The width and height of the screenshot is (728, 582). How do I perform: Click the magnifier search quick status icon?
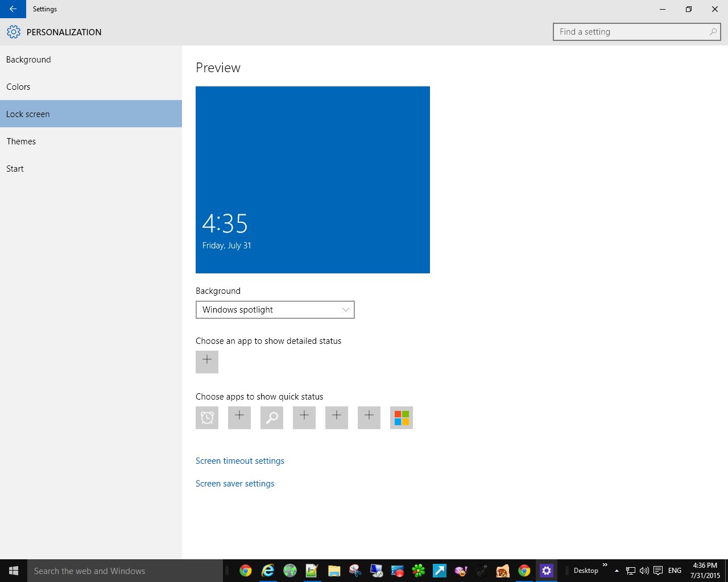pyautogui.click(x=272, y=418)
